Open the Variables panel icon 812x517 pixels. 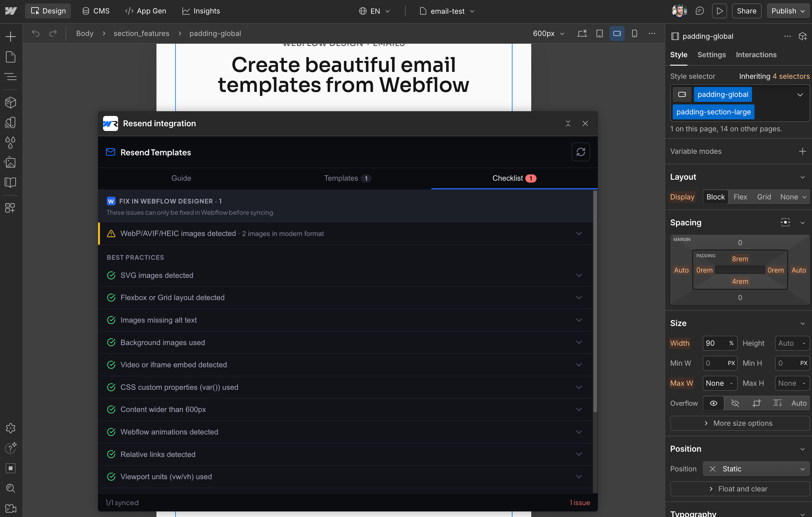pos(11,123)
